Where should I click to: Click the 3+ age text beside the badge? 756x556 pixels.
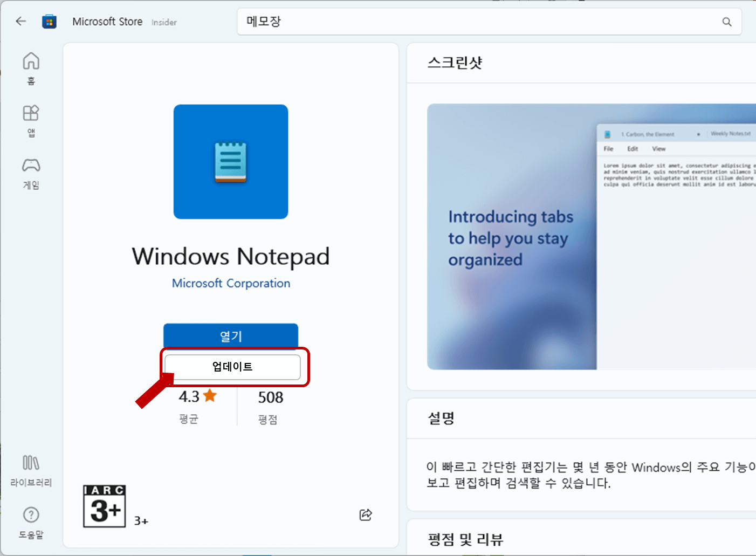pos(141,521)
